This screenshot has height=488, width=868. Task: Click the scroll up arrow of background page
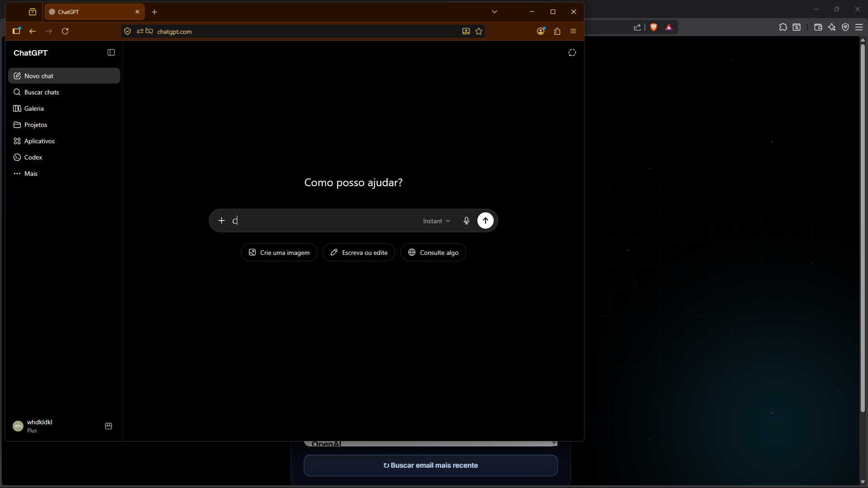[863, 40]
